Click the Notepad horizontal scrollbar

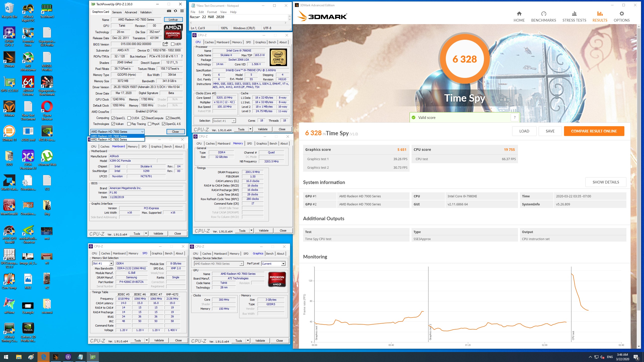[238, 23]
